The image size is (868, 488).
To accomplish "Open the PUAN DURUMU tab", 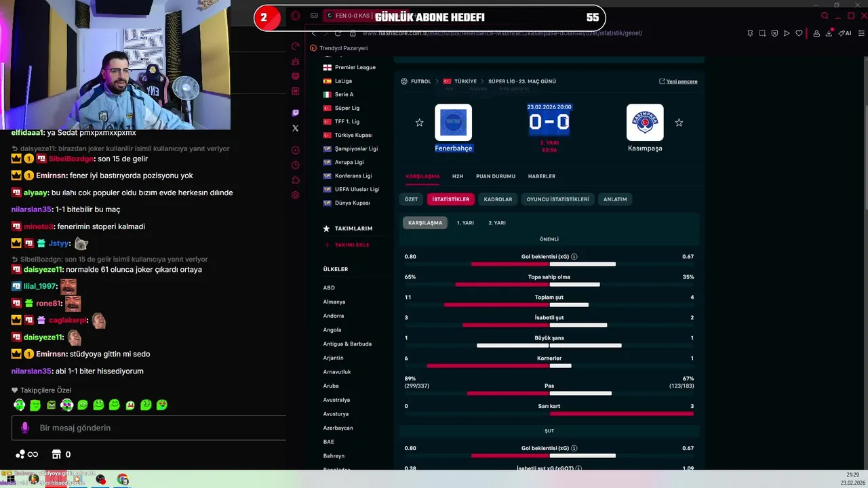I will coord(496,176).
